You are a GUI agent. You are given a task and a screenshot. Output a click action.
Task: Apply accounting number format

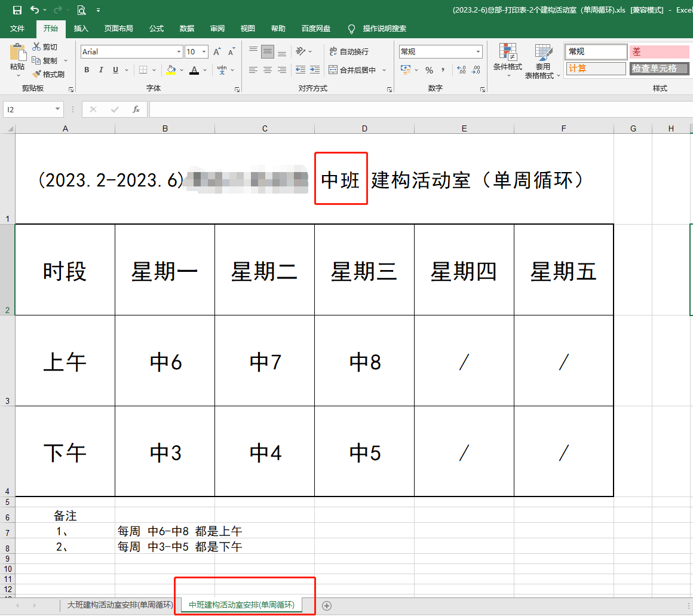click(x=406, y=70)
